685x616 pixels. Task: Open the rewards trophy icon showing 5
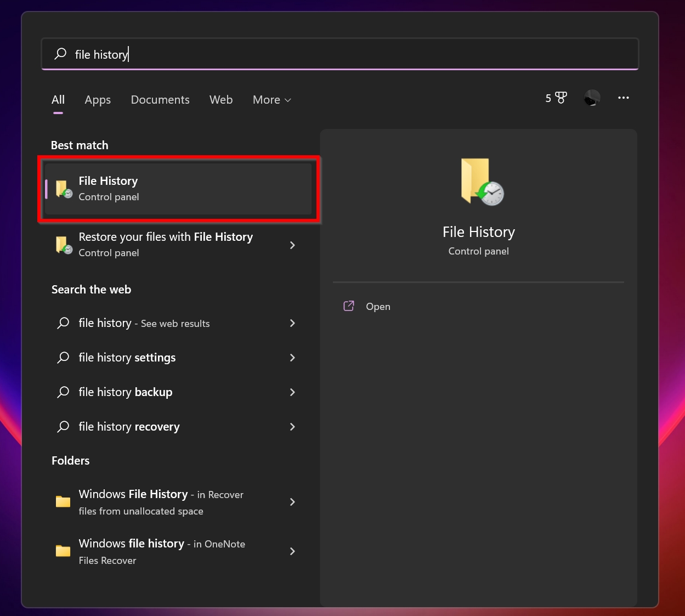pyautogui.click(x=556, y=98)
